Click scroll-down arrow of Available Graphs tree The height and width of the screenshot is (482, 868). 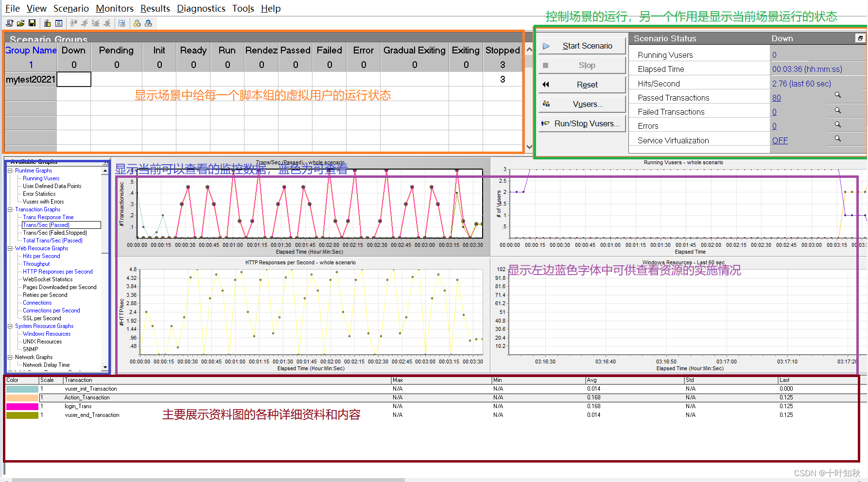point(105,367)
